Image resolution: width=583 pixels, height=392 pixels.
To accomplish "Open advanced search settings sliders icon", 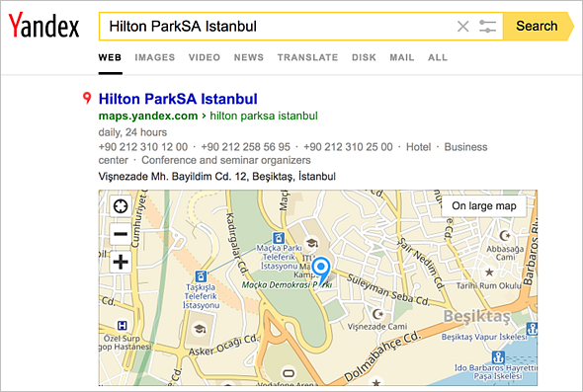I will pyautogui.click(x=487, y=27).
